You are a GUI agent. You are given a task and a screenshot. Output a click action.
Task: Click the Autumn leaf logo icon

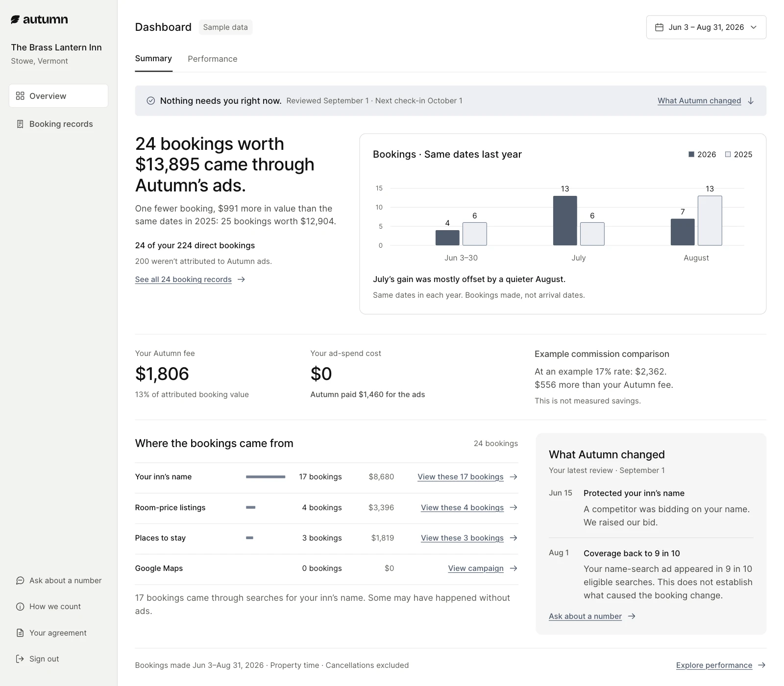tap(15, 20)
